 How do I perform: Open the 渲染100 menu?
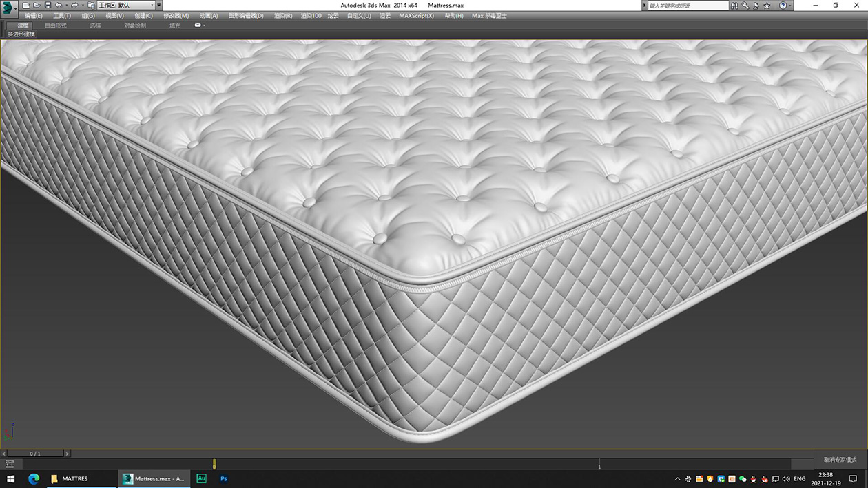[x=311, y=16]
